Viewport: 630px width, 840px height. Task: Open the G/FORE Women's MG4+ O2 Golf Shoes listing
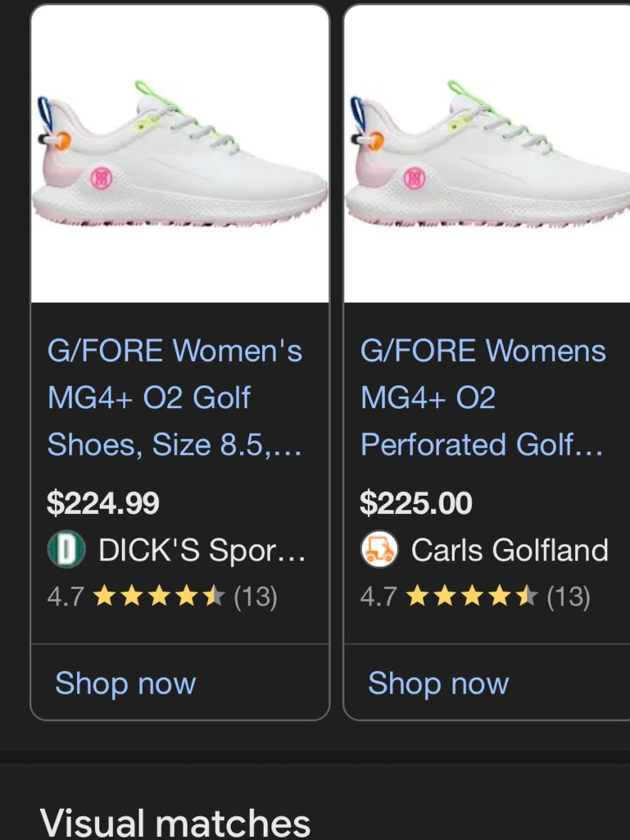(x=175, y=397)
